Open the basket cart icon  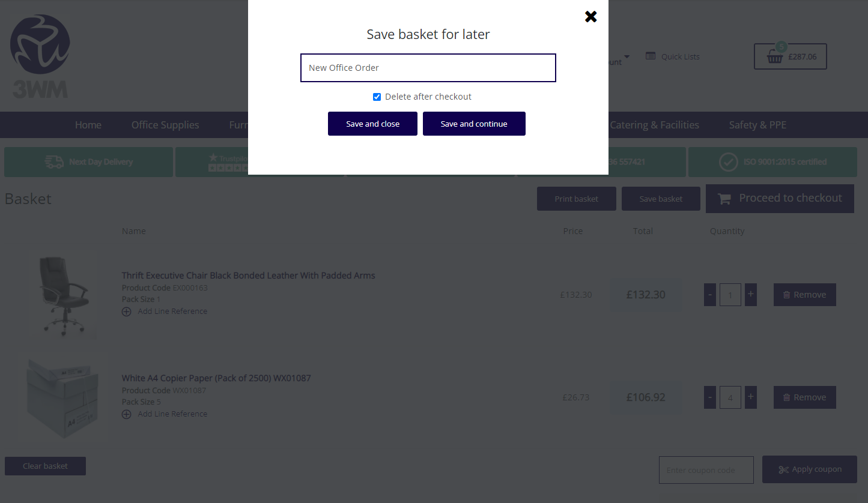pos(775,56)
